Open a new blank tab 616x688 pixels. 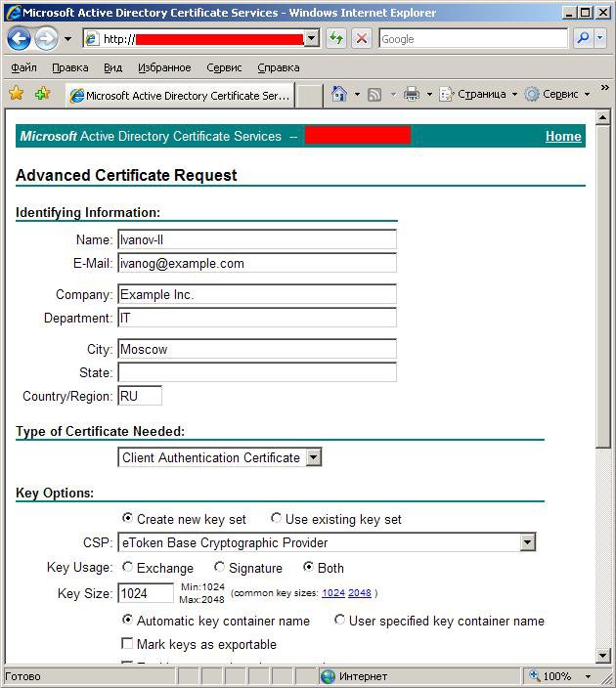tap(310, 96)
